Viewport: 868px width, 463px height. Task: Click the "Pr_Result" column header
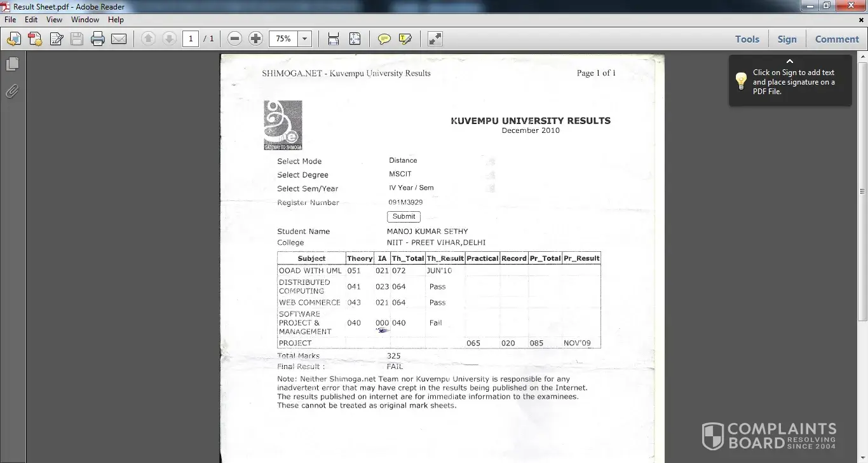(x=581, y=258)
